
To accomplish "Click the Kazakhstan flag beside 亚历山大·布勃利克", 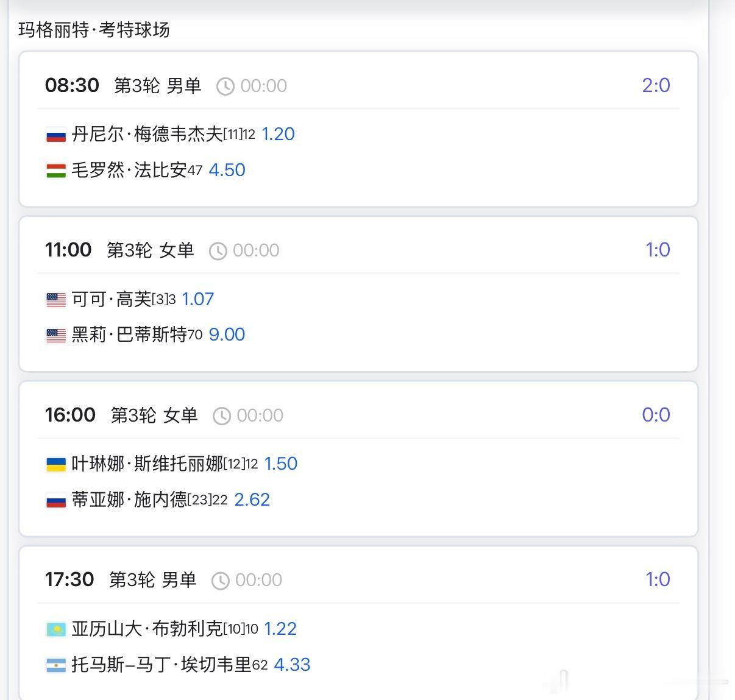I will pyautogui.click(x=56, y=629).
